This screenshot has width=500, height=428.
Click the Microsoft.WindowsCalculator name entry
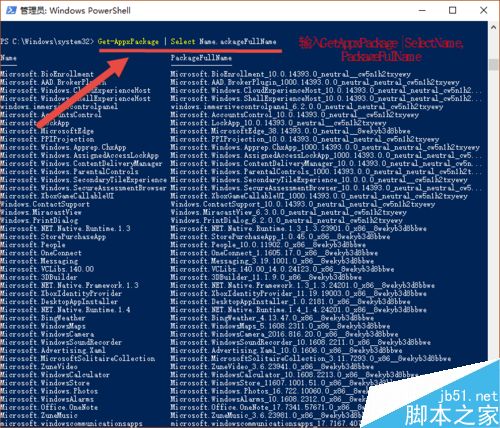click(55, 375)
